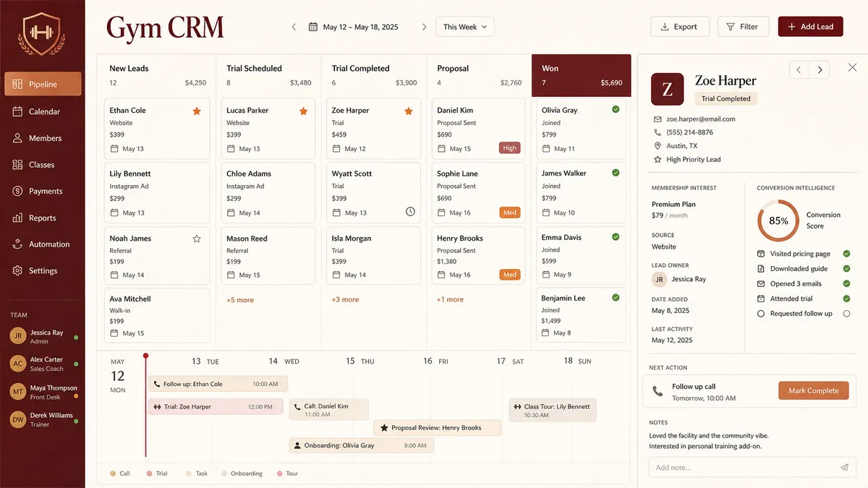Expand +3 more in Trial Completed column

click(345, 299)
